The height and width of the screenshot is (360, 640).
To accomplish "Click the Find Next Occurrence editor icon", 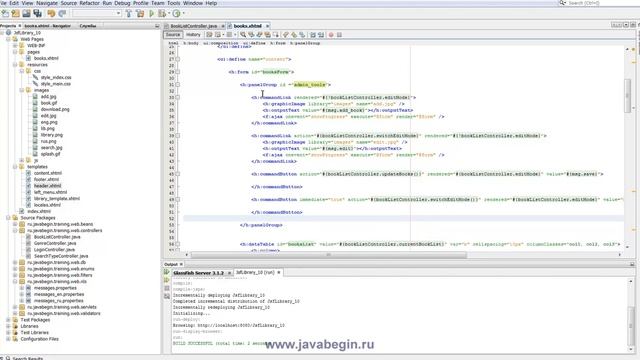I will (x=259, y=35).
